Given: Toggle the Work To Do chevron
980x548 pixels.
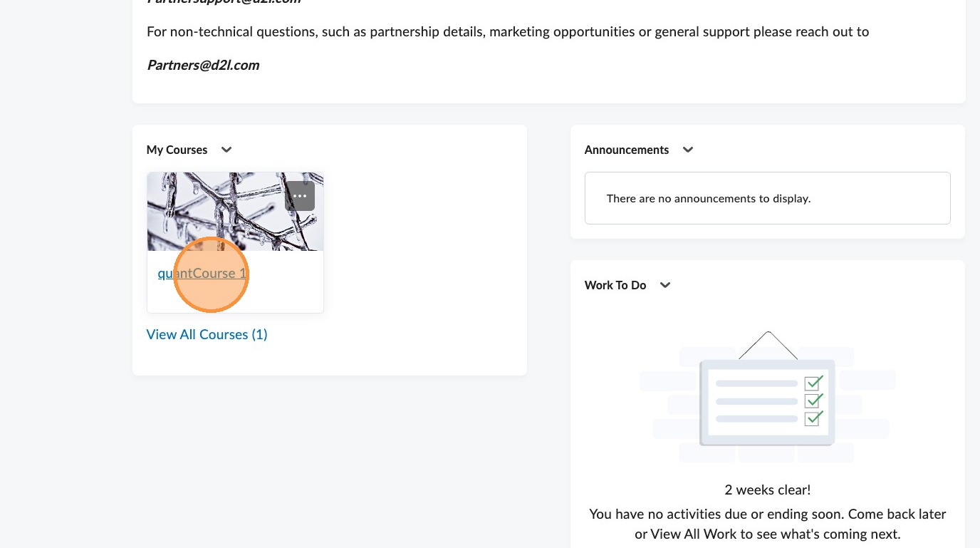Looking at the screenshot, I should [665, 285].
